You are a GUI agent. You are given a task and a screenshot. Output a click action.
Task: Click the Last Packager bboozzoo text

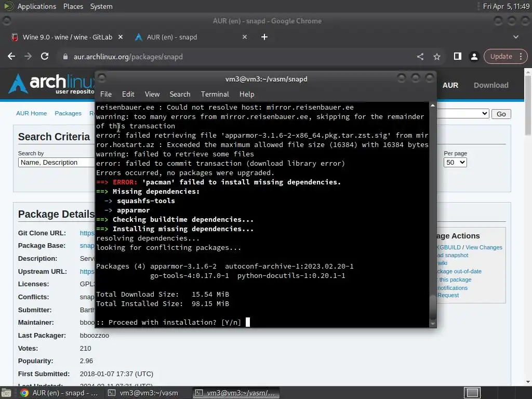pyautogui.click(x=95, y=336)
